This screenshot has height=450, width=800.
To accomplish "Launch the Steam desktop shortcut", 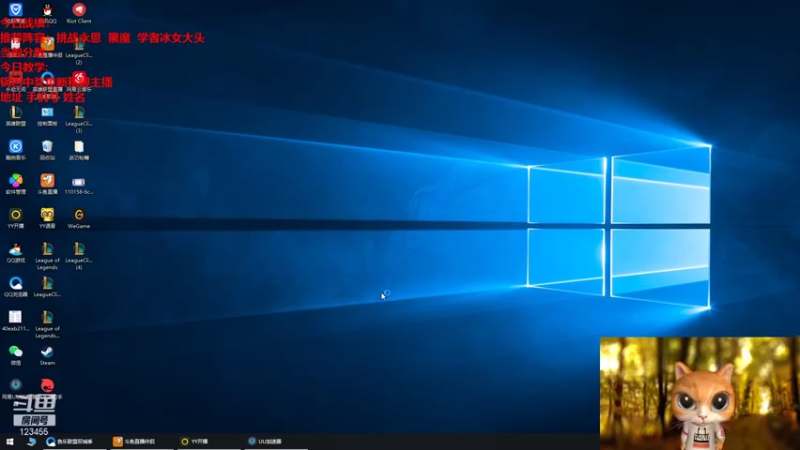I will (x=47, y=355).
